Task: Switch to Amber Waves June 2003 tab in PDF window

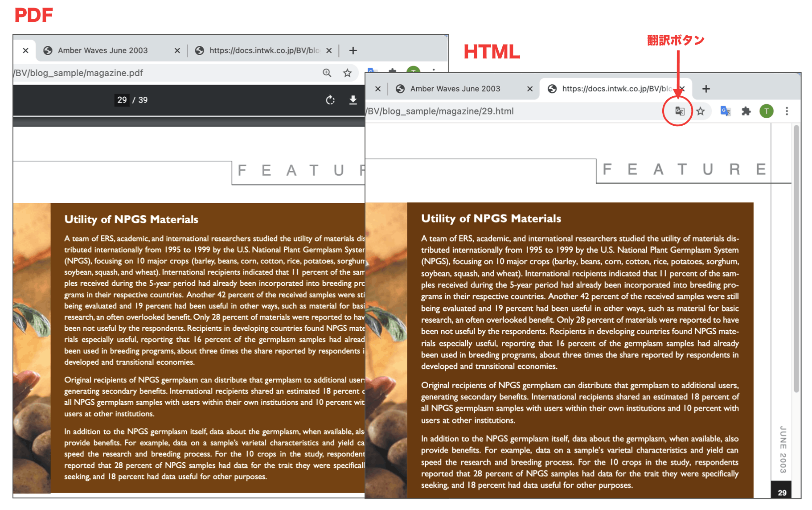Action: click(x=103, y=50)
